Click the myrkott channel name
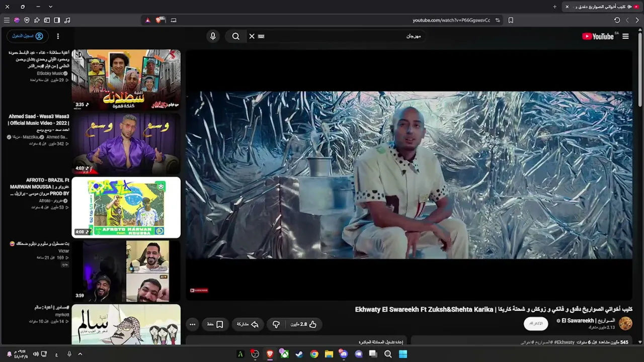Screen dimensions: 644x362 [x=62, y=315]
